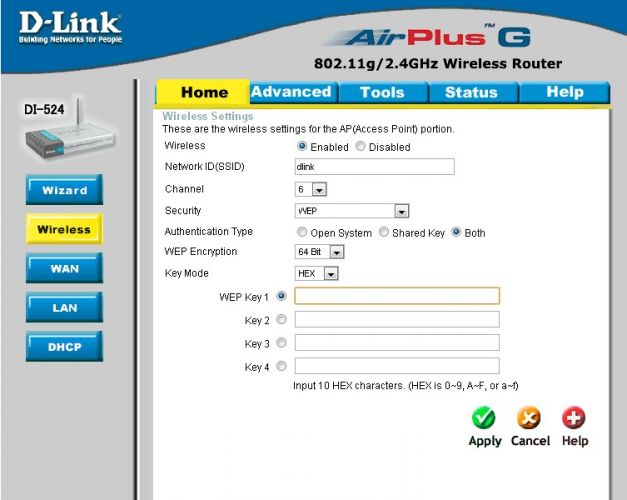Open the Channel dropdown
This screenshot has height=500, width=627.
311,189
